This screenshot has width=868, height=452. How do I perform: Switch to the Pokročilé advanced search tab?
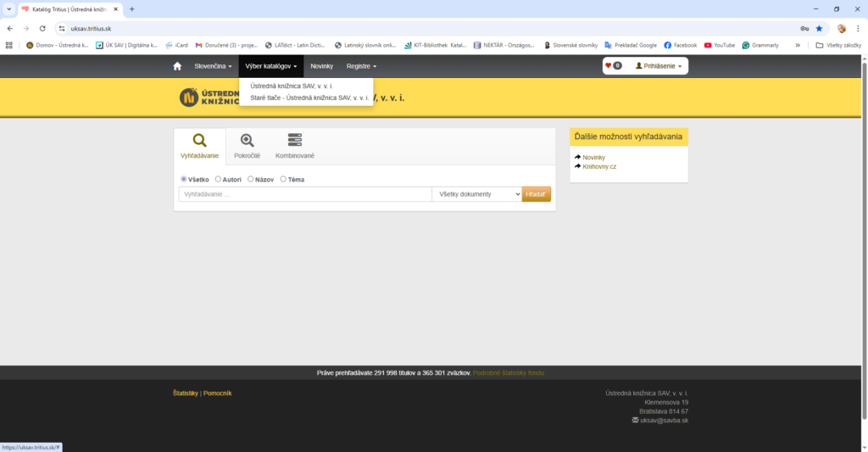[247, 146]
